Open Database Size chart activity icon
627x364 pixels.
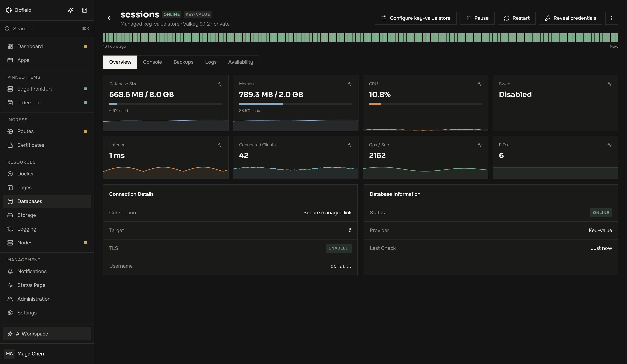pyautogui.click(x=220, y=84)
